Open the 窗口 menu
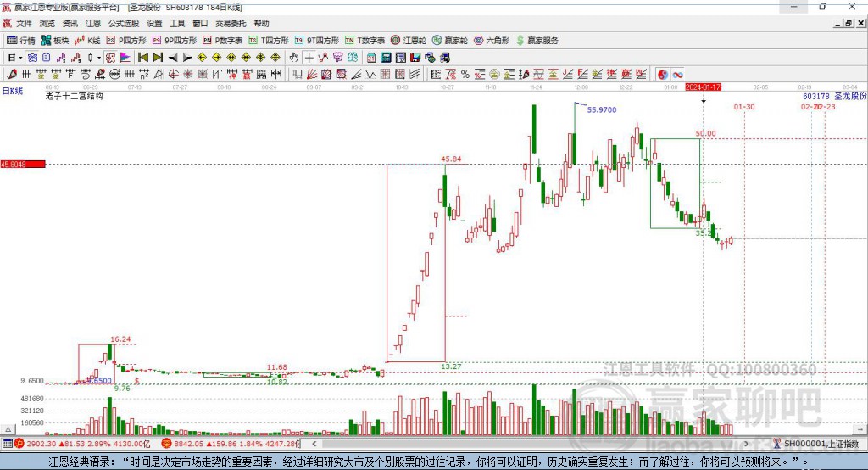Image resolution: width=868 pixels, height=470 pixels. pos(200,23)
